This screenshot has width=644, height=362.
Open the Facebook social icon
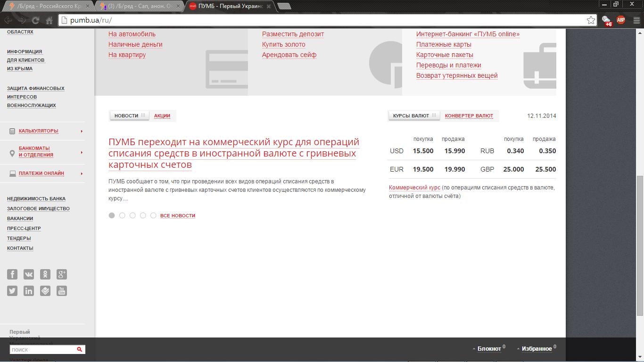[x=12, y=274]
